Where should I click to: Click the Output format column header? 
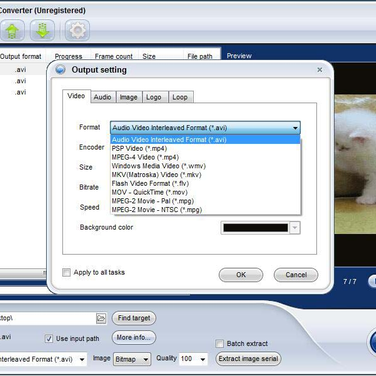pos(22,56)
